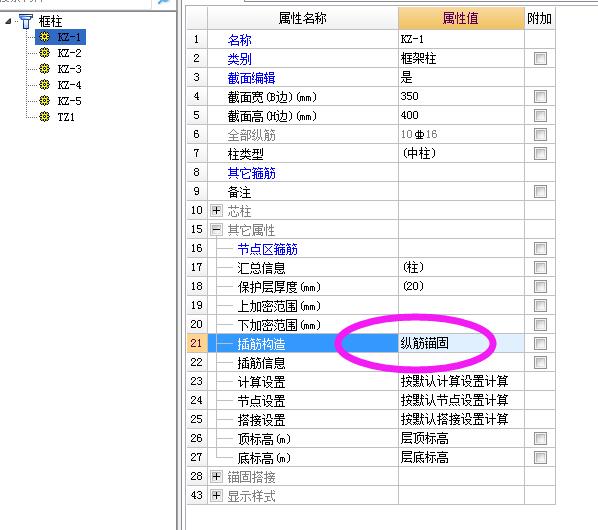Click the 框架柱 category value cell
The image size is (598, 530).
pos(461,58)
